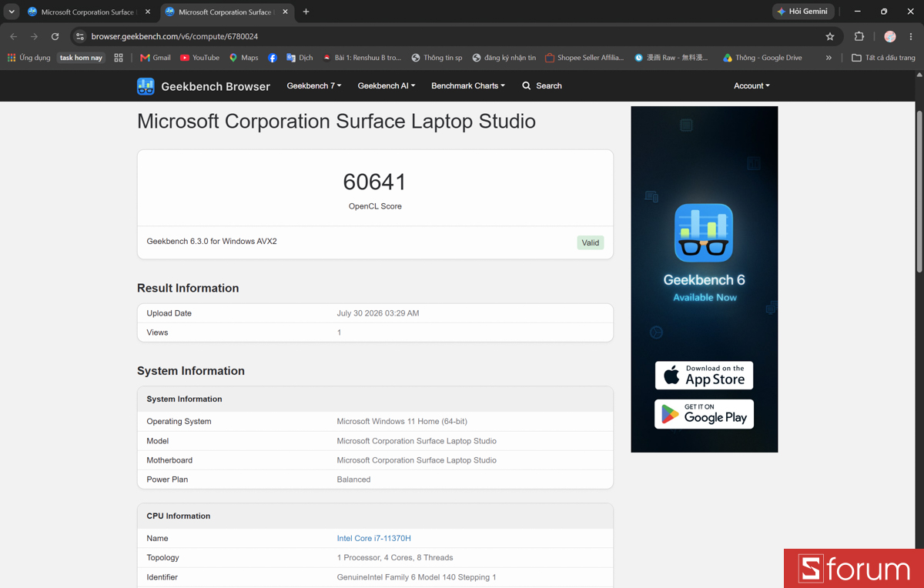Close the first Surface Laptop tab
This screenshot has width=924, height=588.
tap(148, 12)
